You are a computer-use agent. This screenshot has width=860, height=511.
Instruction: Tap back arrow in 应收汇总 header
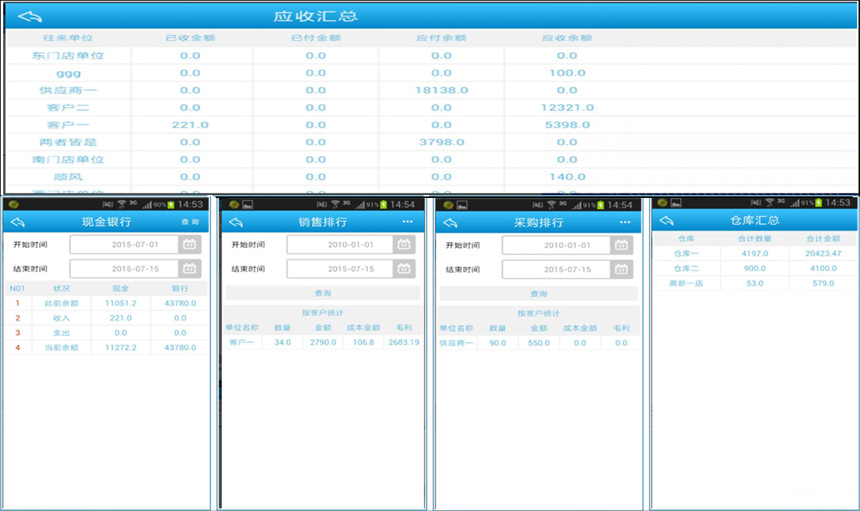tap(30, 17)
